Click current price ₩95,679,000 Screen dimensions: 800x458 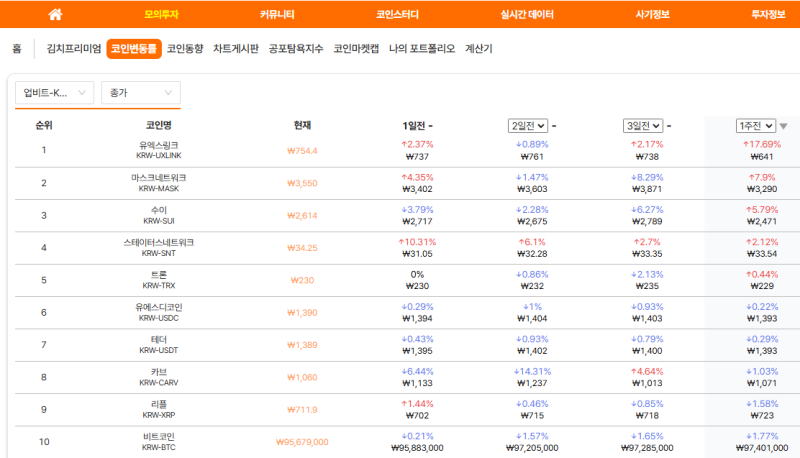pos(302,442)
